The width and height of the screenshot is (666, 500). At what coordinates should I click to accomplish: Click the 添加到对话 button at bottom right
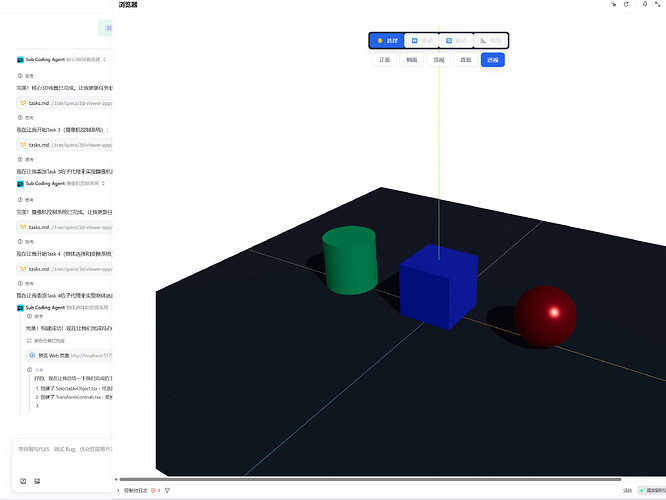pyautogui.click(x=652, y=491)
